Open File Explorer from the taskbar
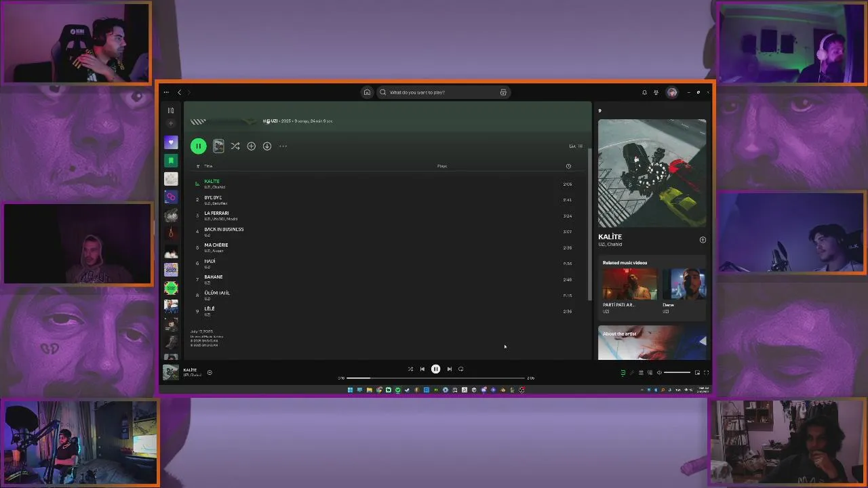The height and width of the screenshot is (488, 868). tap(369, 390)
